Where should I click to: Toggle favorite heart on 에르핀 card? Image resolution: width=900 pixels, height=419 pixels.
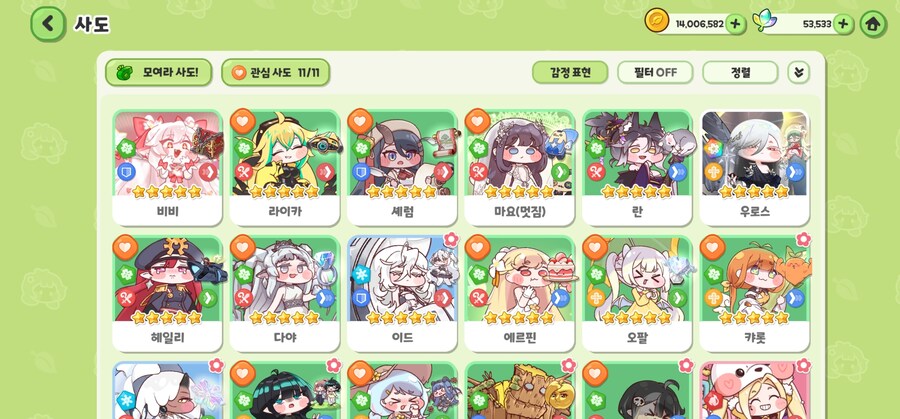tap(478, 247)
